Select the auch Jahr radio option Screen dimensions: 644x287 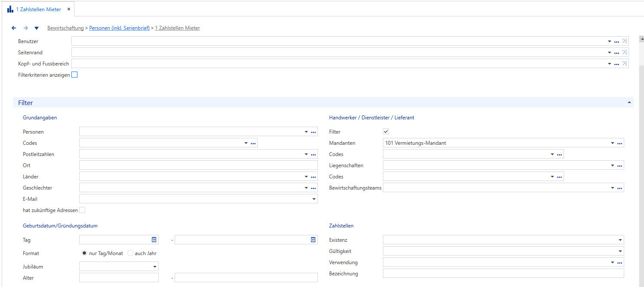click(x=130, y=253)
